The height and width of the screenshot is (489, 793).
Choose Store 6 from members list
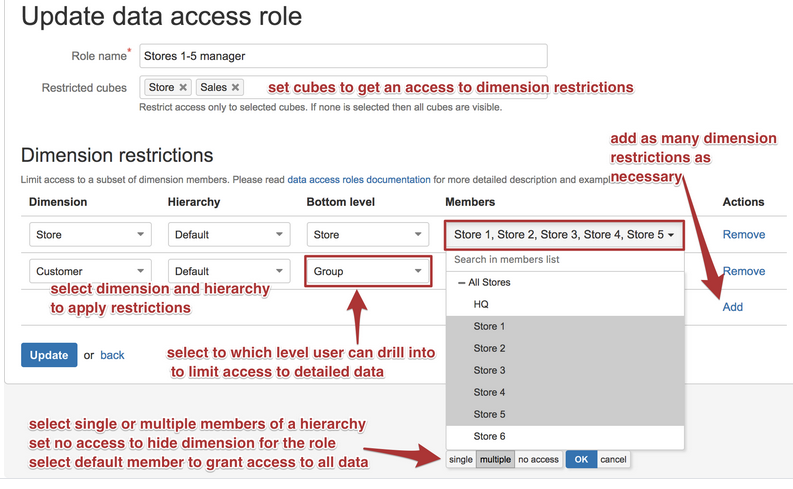[x=489, y=436]
